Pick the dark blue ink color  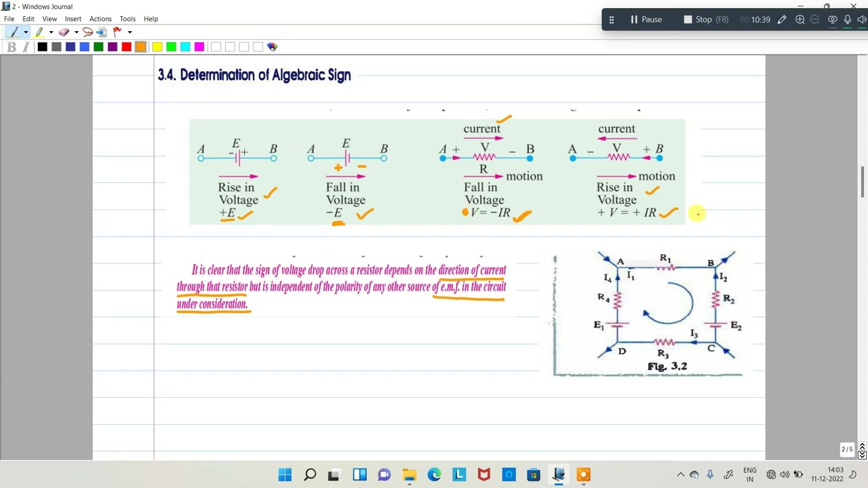71,47
